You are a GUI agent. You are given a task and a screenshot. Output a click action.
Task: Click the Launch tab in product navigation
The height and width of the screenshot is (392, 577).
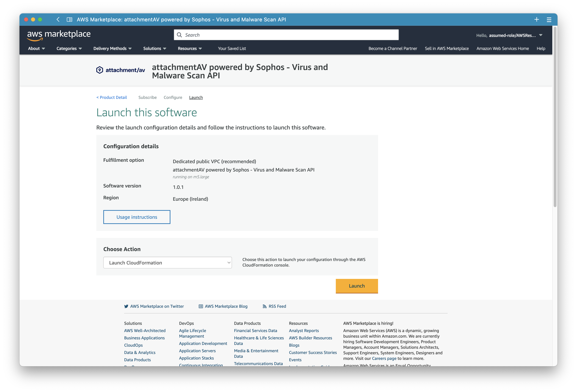196,97
